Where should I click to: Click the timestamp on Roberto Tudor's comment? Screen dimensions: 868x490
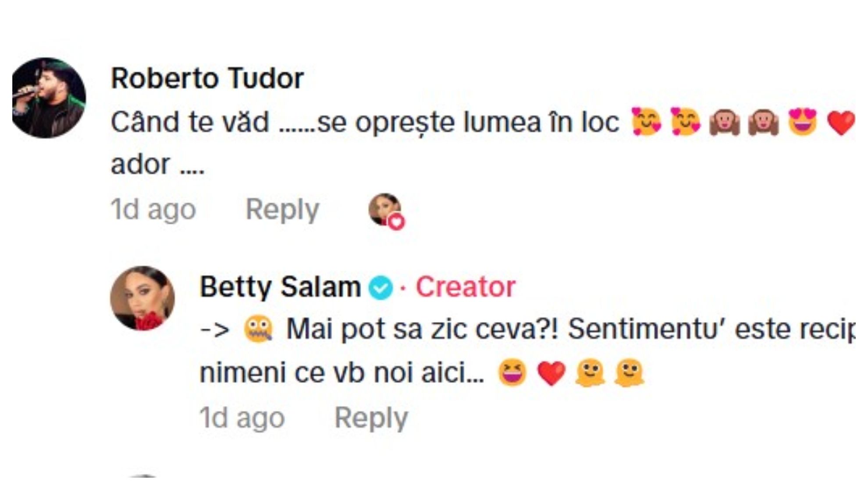(153, 209)
